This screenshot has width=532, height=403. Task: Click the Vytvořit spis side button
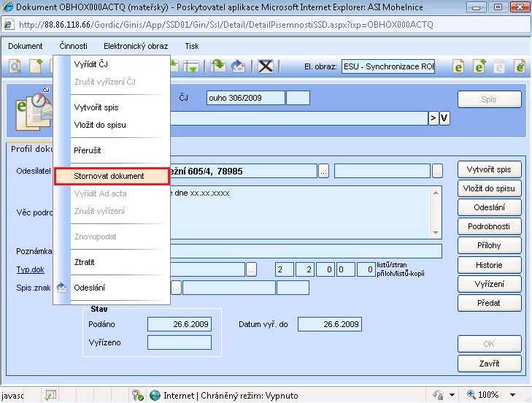point(489,169)
